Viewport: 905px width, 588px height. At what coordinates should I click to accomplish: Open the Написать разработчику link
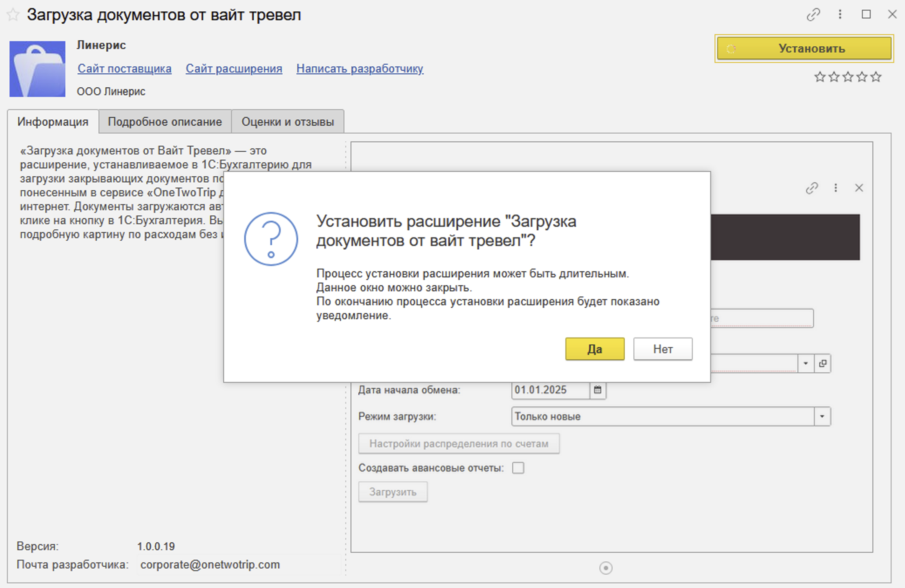point(360,69)
